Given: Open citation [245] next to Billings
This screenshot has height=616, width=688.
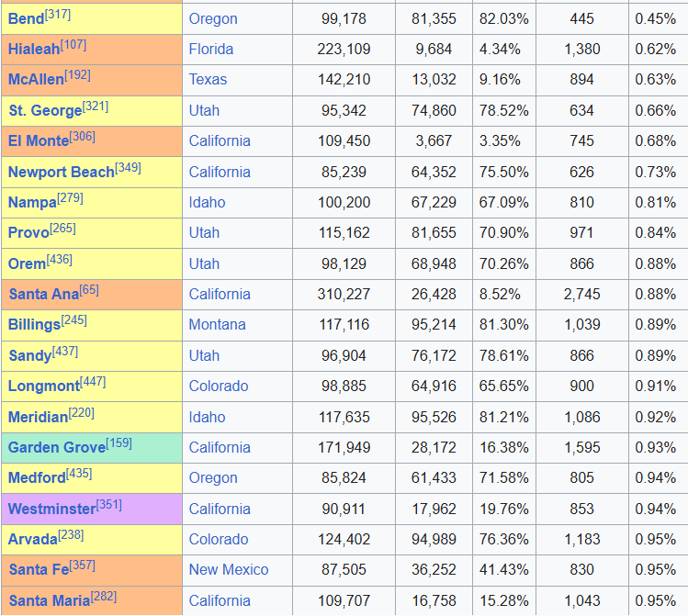Looking at the screenshot, I should click(73, 320).
